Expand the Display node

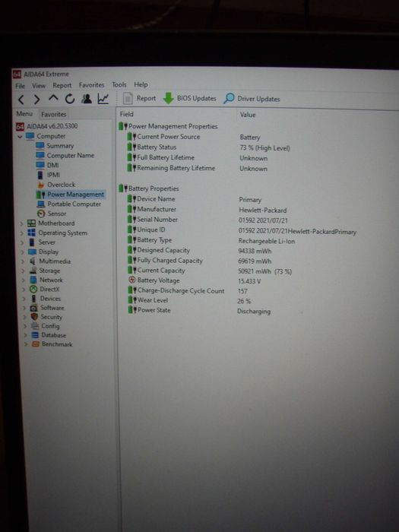(x=23, y=252)
